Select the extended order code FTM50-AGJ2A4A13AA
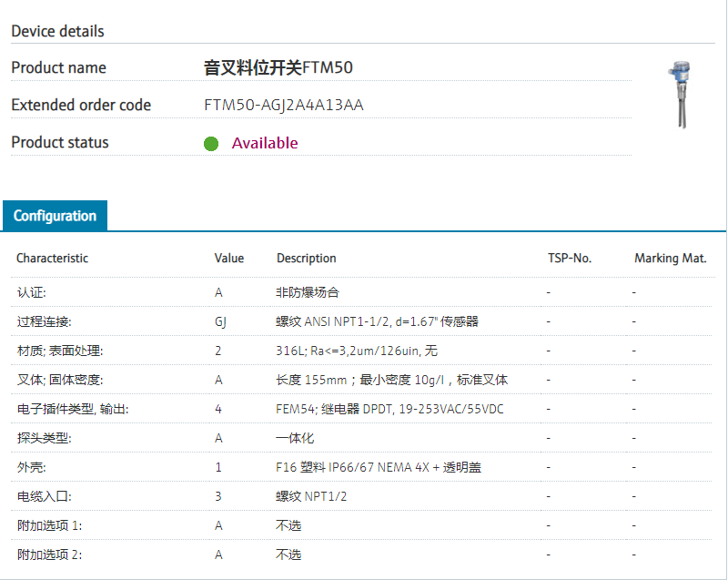Viewport: 728px width, 580px height. (284, 105)
